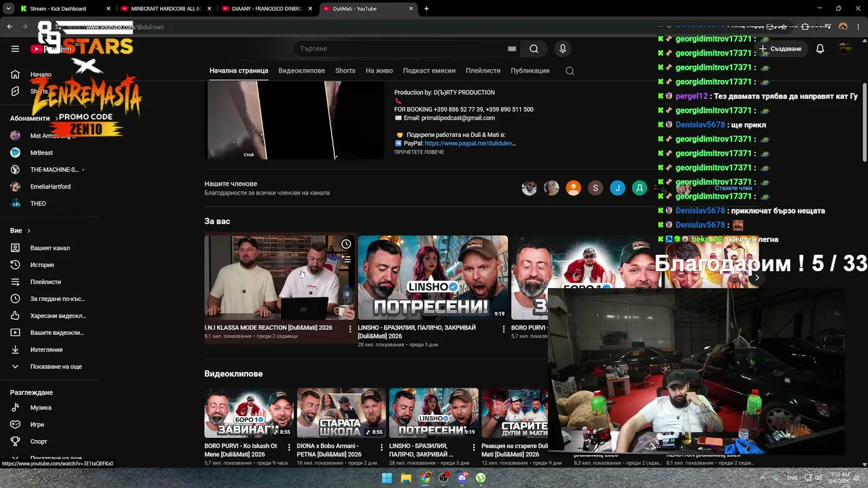Show hidden system tray icons
Screen dimensions: 868x488
coord(762,478)
